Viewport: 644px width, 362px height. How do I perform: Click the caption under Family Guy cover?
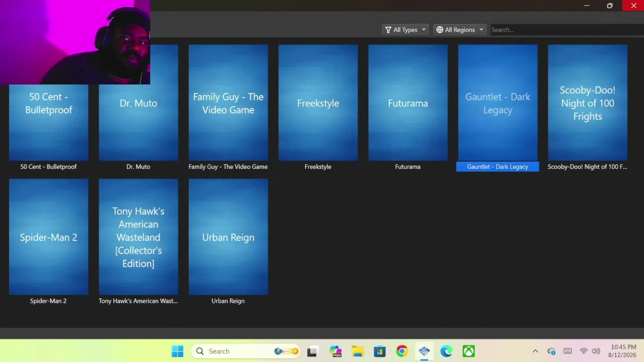point(228,166)
